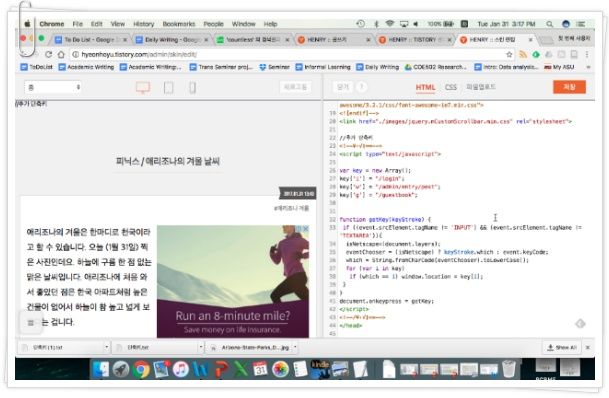Viewport: 609px width, 398px height.
Task: Open the My ASU bookmark
Action: 559,67
